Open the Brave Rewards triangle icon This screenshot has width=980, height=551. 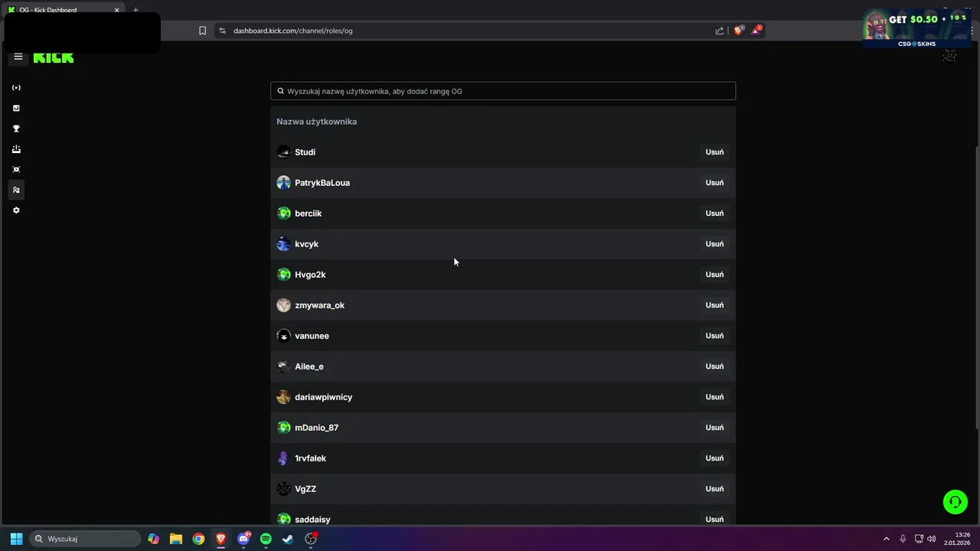coord(756,31)
